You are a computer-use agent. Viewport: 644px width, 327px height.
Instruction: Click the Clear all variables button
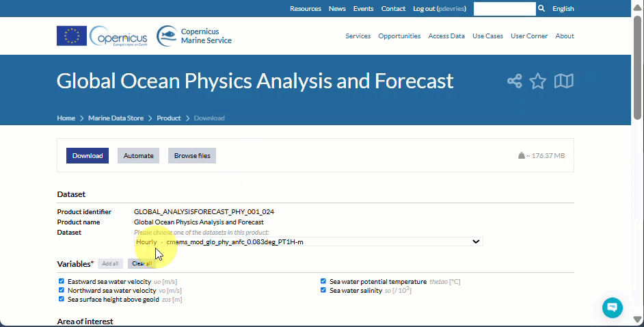(142, 264)
